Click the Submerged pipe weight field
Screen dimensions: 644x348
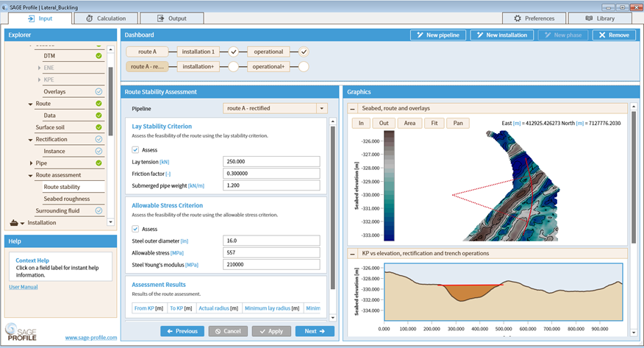point(271,185)
